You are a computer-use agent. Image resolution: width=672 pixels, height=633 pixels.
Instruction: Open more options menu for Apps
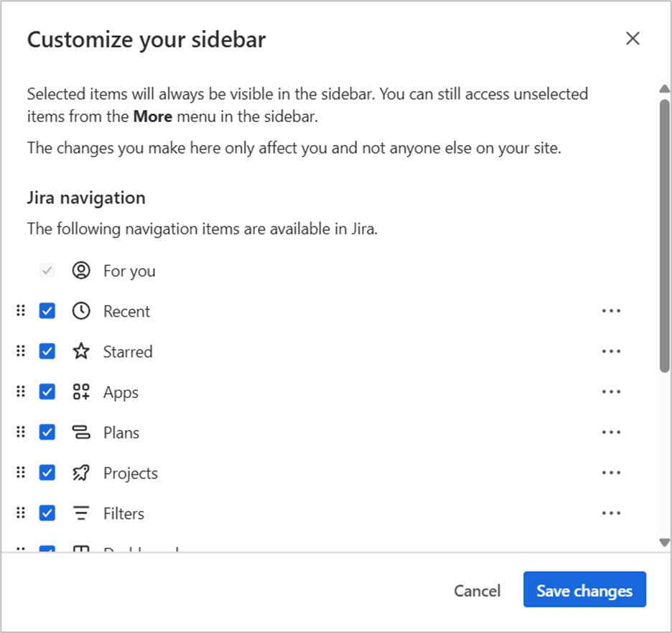tap(611, 392)
